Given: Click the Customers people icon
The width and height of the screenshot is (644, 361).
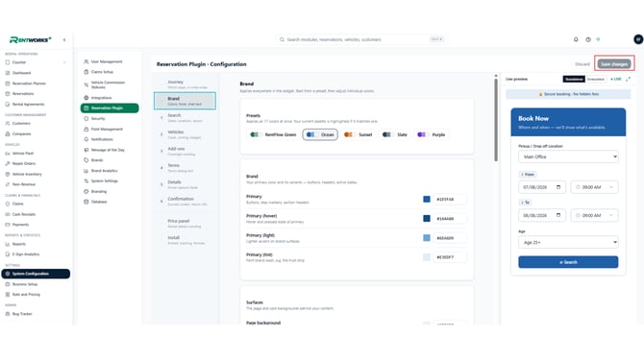Looking at the screenshot, I should point(8,123).
